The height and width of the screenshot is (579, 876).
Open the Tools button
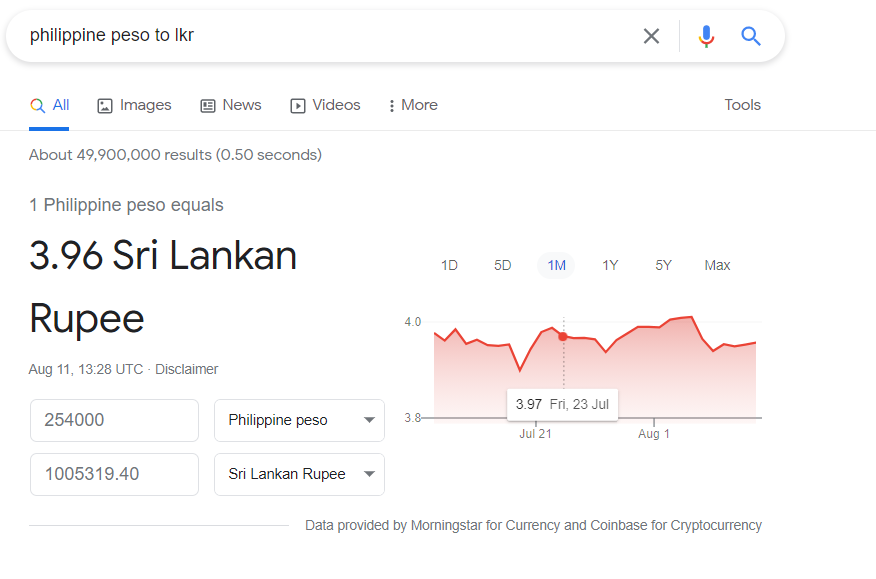[742, 105]
